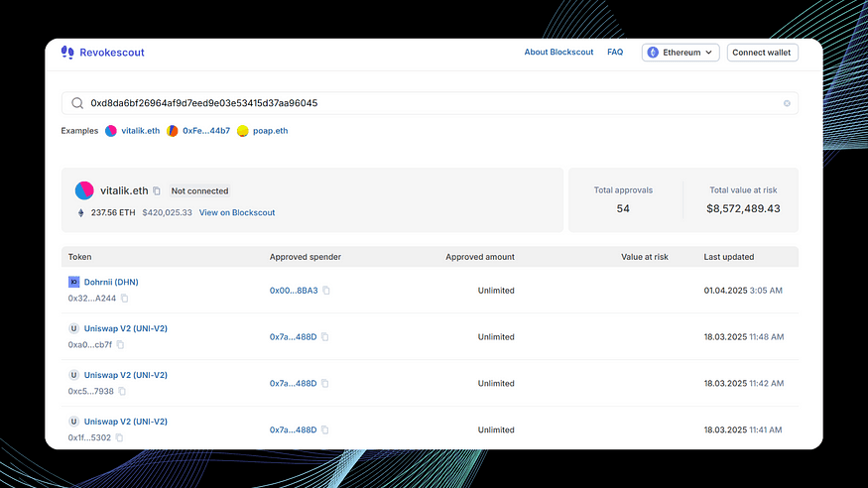Click the Ethereum network logo icon
This screenshot has width=868, height=488.
[x=653, y=53]
